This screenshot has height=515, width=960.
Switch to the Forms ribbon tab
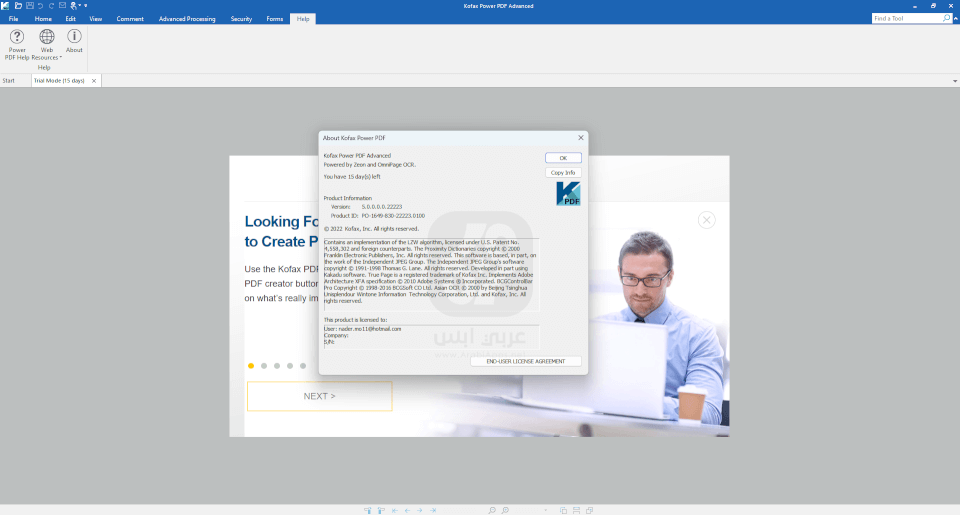(x=274, y=19)
